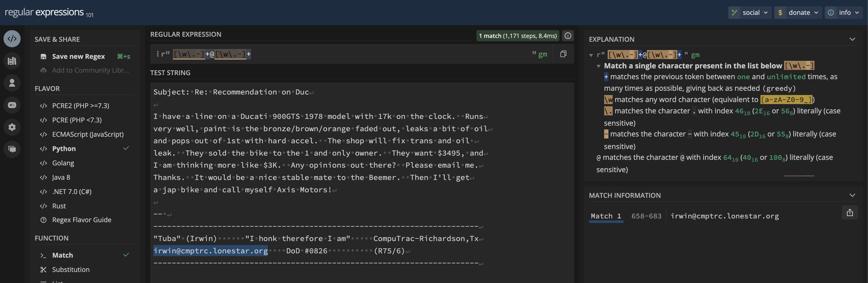Click inside the regular expression input field
Image resolution: width=868 pixels, height=283 pixels.
click(x=371, y=54)
